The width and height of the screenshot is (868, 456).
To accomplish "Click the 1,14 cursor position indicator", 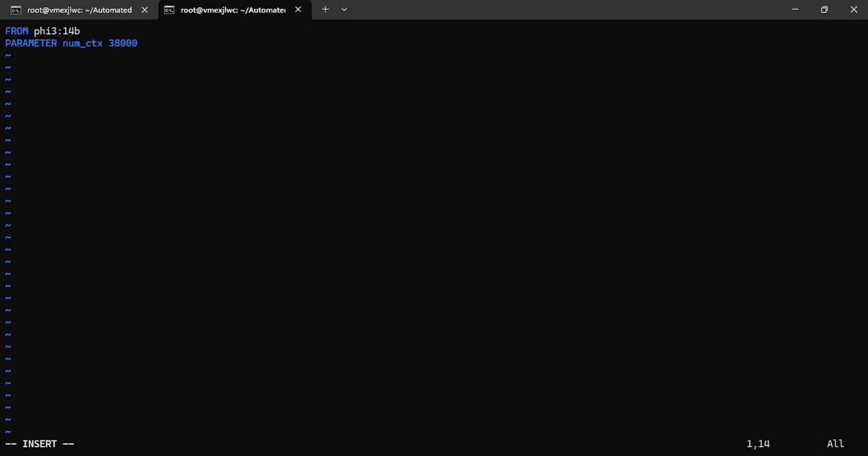I will (758, 444).
